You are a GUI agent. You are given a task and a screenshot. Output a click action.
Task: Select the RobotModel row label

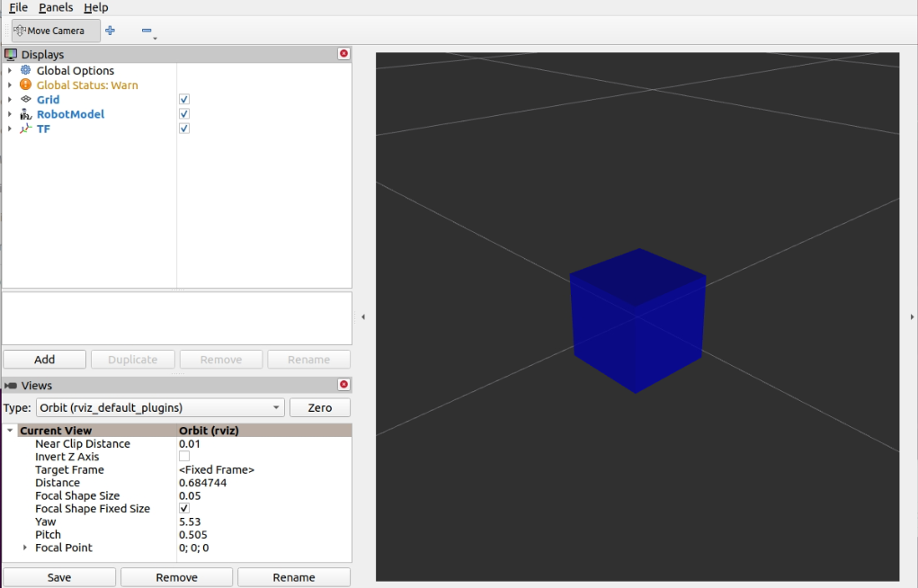pos(70,114)
